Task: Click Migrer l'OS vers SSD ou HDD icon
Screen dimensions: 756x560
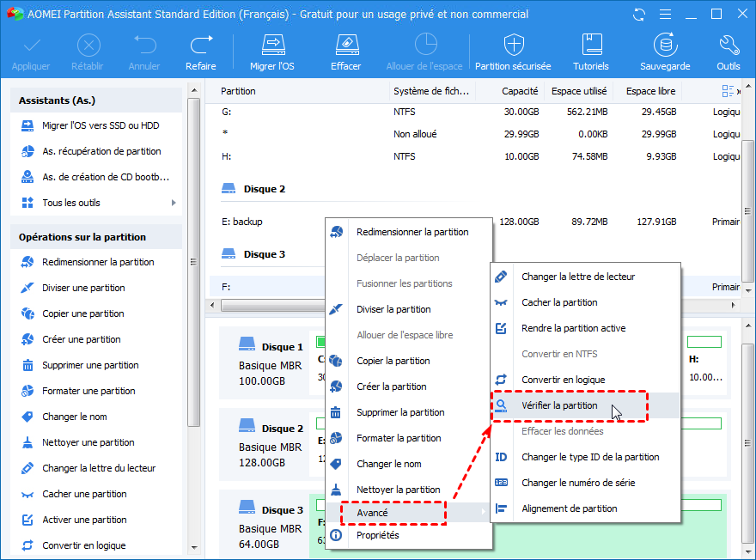Action: 27,125
